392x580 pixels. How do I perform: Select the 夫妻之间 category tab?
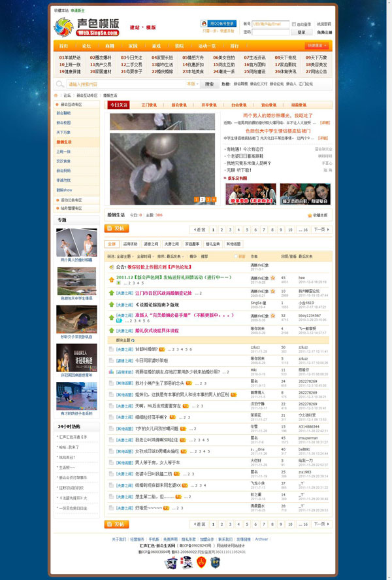pyautogui.click(x=171, y=244)
